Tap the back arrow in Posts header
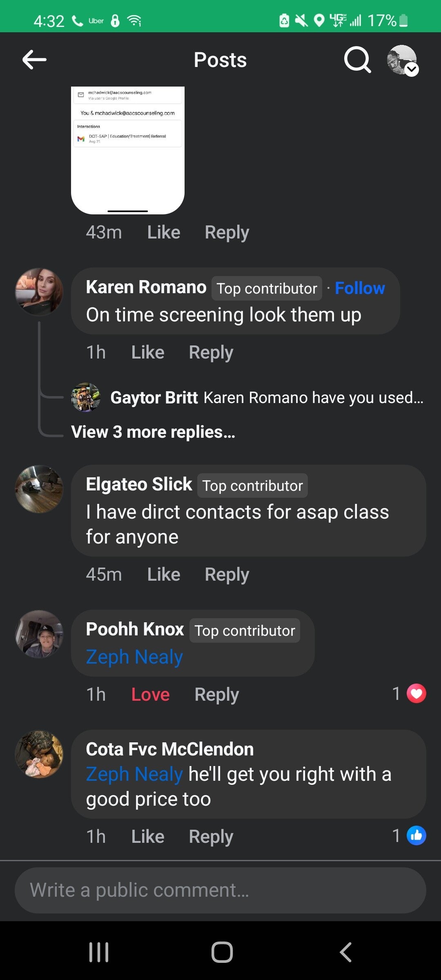The image size is (441, 980). coord(34,60)
